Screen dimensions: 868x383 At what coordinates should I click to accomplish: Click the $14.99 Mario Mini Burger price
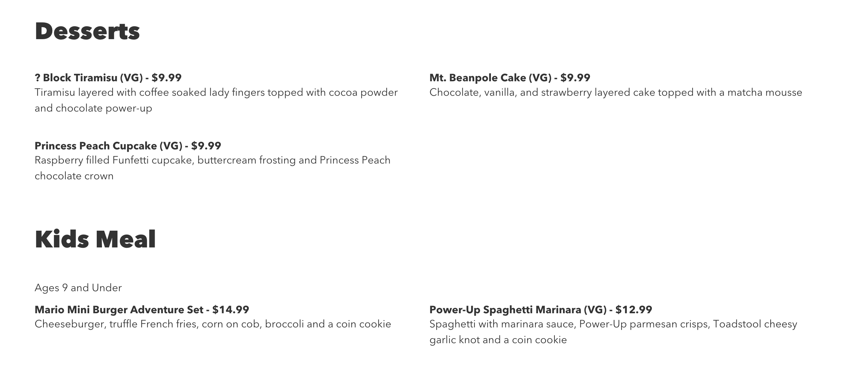(x=230, y=310)
